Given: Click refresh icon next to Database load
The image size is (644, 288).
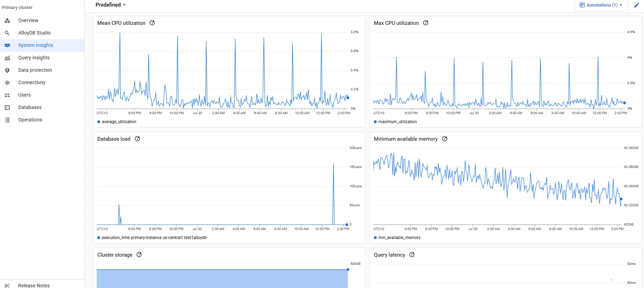Looking at the screenshot, I should 137,139.
